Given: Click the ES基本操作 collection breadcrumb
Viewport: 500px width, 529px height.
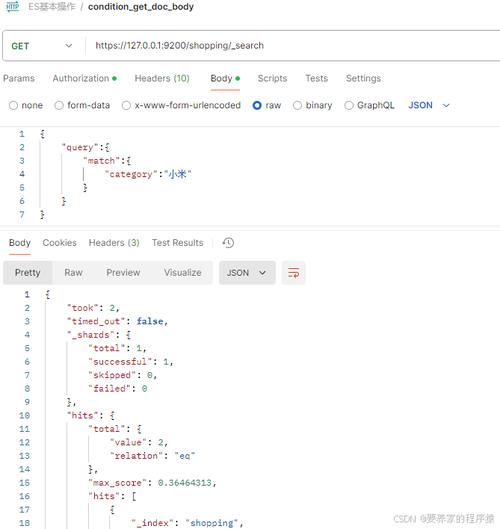Looking at the screenshot, I should tap(52, 7).
